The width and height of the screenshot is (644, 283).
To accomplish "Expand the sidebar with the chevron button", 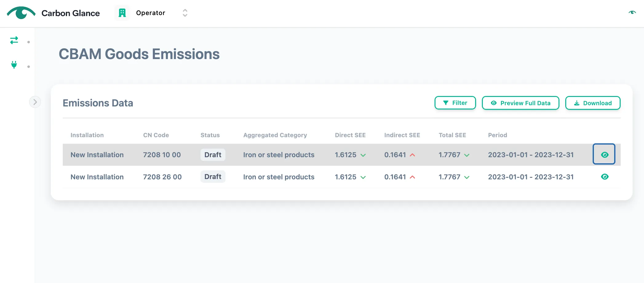I will tap(35, 102).
